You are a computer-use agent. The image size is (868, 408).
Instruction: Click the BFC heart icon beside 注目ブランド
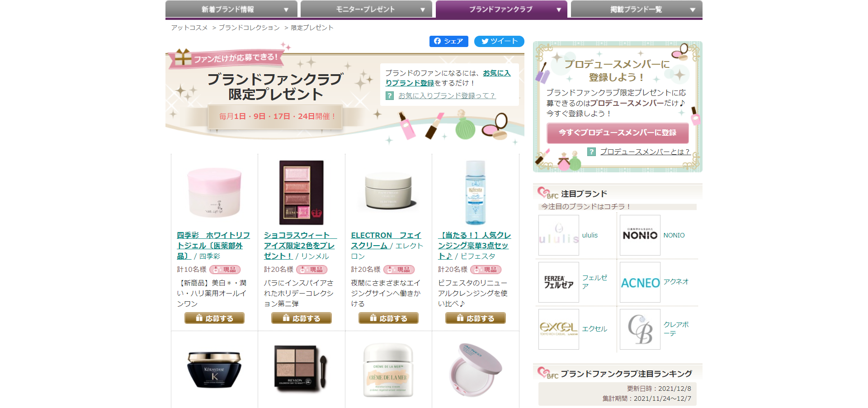click(x=547, y=193)
